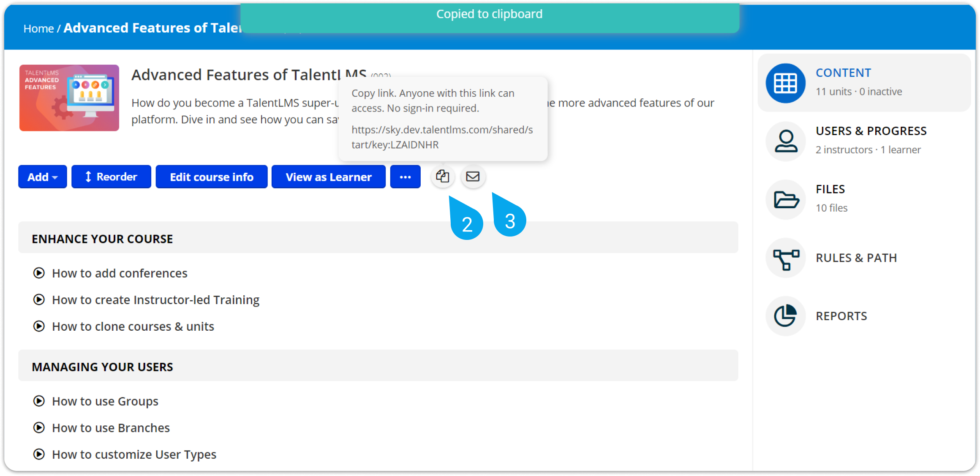980x476 pixels.
Task: Open the Rules & Path flow icon
Action: point(785,258)
